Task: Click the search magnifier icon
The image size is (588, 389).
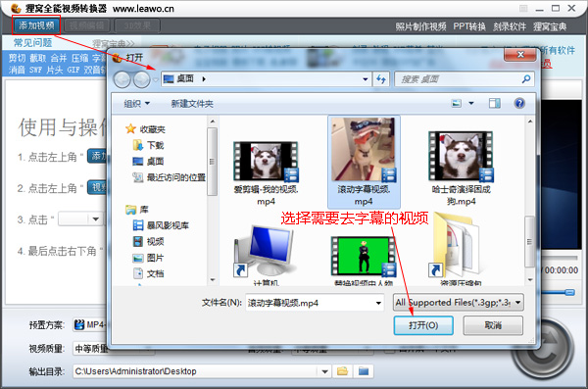Action: [526, 79]
